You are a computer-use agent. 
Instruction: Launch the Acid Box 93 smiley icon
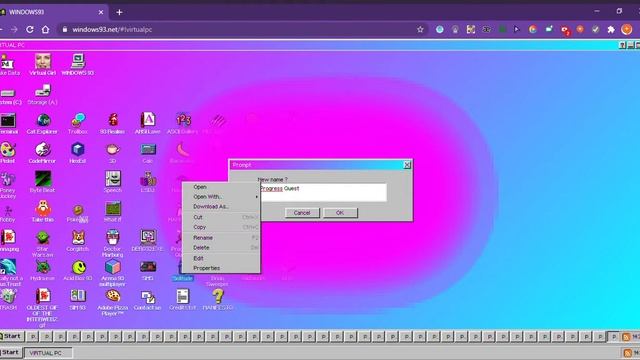78,270
